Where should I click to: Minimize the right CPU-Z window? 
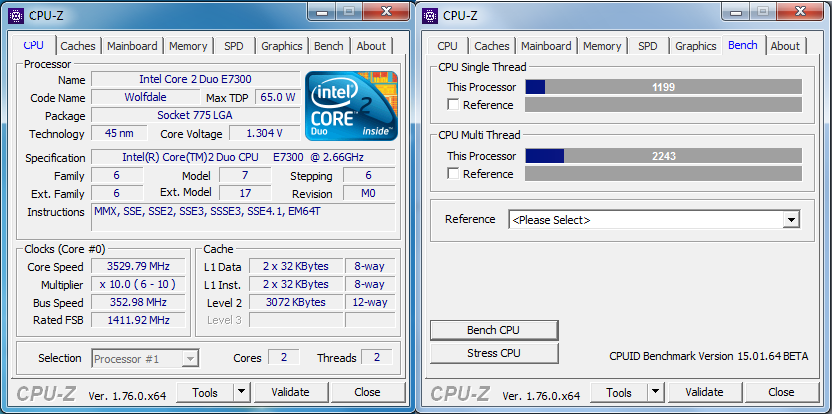[x=736, y=12]
